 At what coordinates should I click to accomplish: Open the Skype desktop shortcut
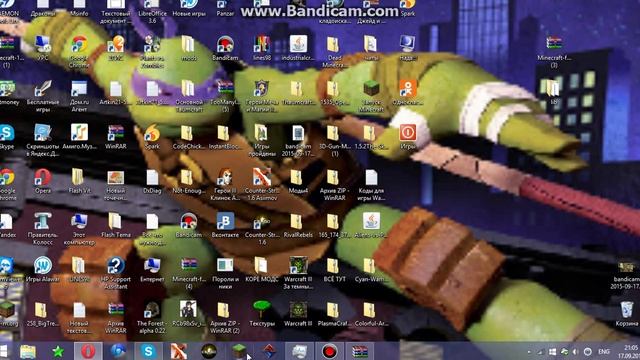[7, 137]
